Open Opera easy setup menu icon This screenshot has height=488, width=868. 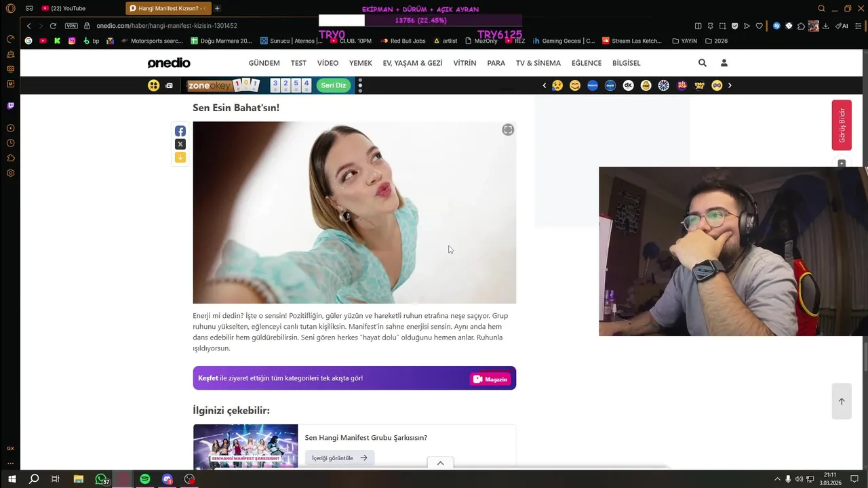click(x=857, y=26)
